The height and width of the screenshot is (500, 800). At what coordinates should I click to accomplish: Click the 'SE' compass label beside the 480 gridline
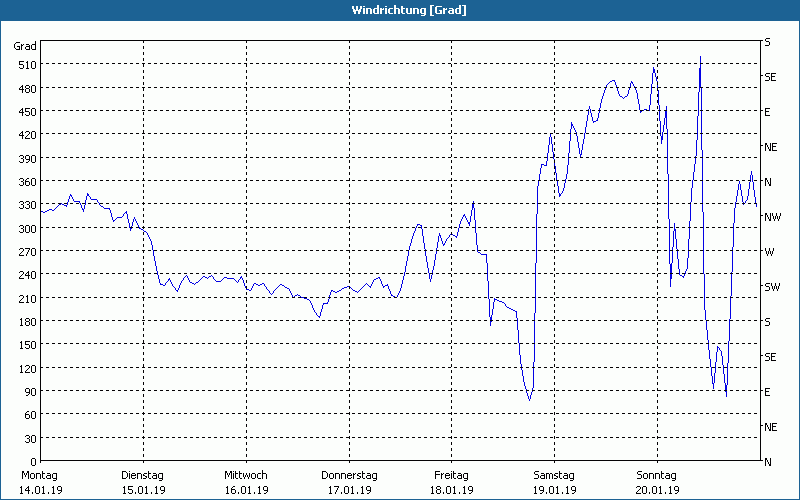click(x=770, y=78)
